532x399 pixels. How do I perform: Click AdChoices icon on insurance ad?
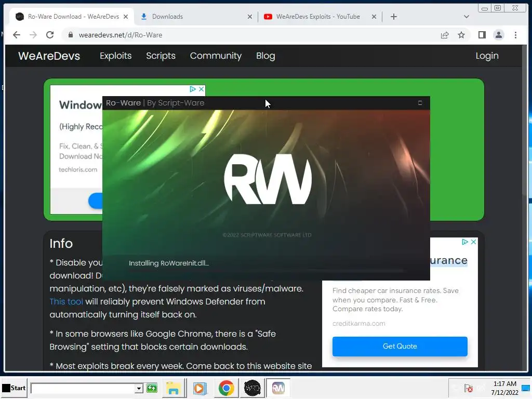[465, 242]
